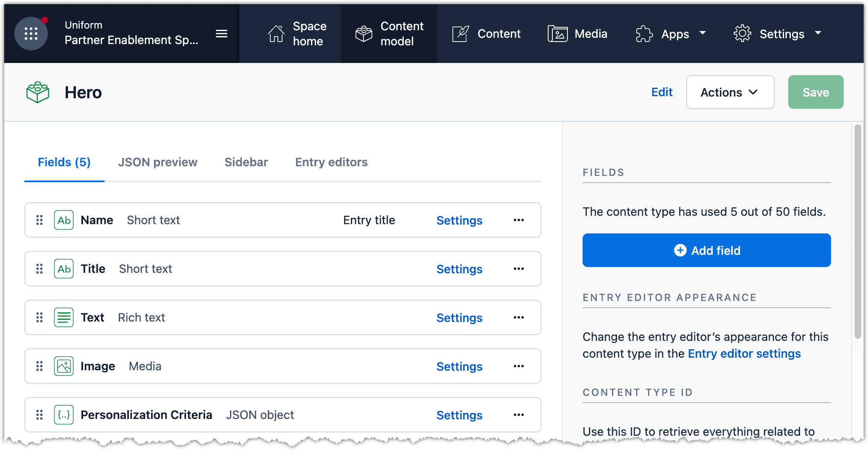Click drag handle of Name field
The height and width of the screenshot is (471, 868).
39,220
